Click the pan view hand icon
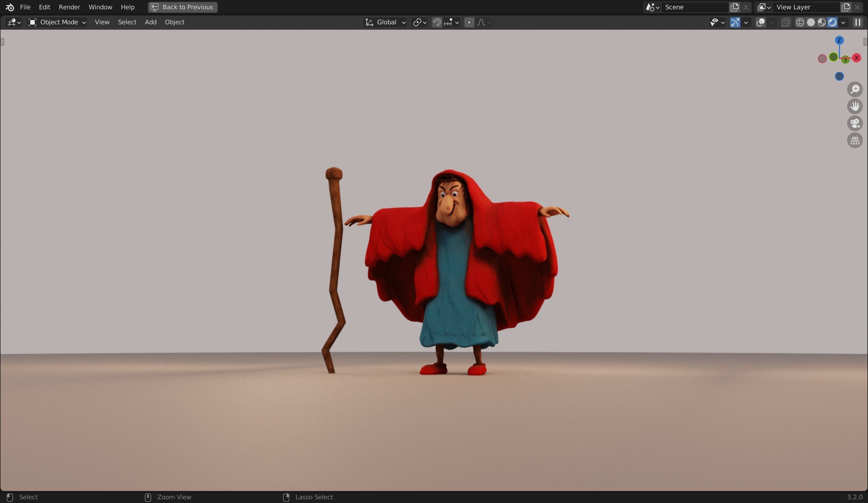This screenshot has width=868, height=503. click(855, 106)
